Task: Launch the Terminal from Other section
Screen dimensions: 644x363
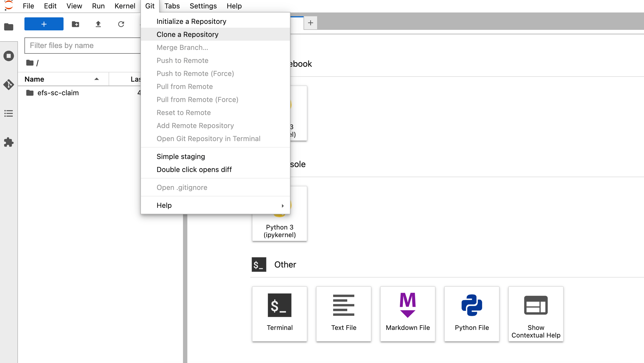Action: pyautogui.click(x=280, y=314)
